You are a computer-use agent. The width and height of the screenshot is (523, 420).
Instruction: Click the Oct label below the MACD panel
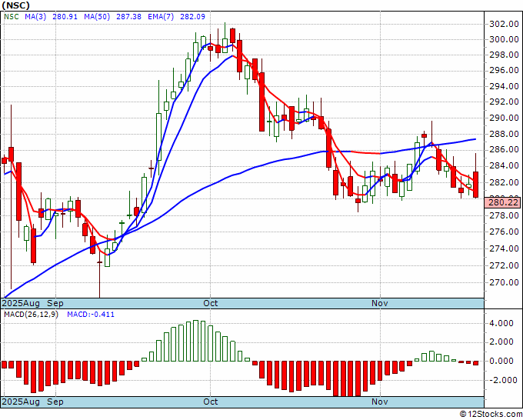tap(210, 402)
